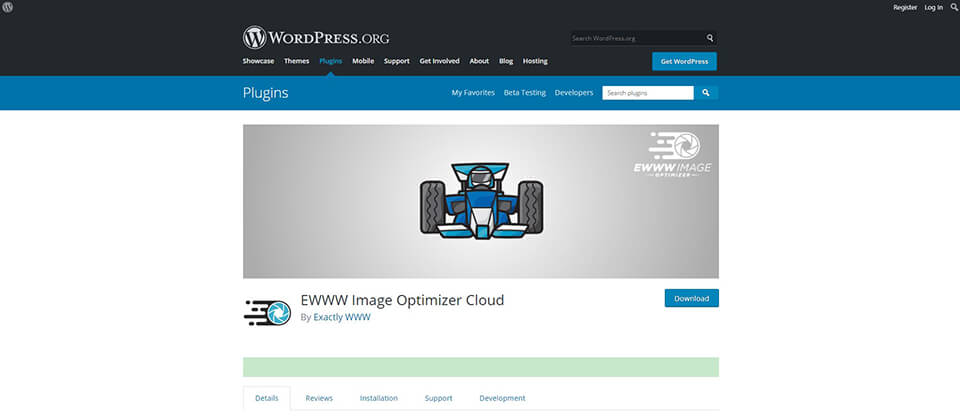This screenshot has width=960, height=419.
Task: Click the Log In link
Action: pos(934,7)
